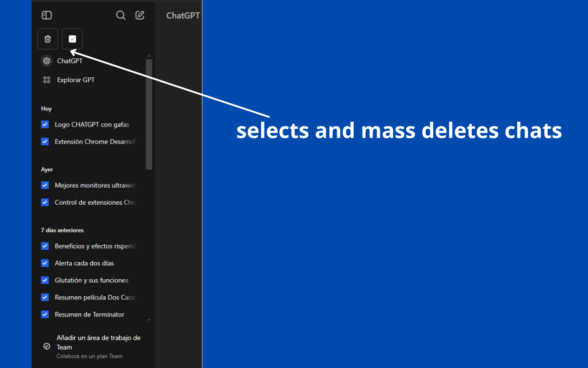588x368 pixels.
Task: Click the Team workspace icon at the bottom
Action: pyautogui.click(x=46, y=346)
